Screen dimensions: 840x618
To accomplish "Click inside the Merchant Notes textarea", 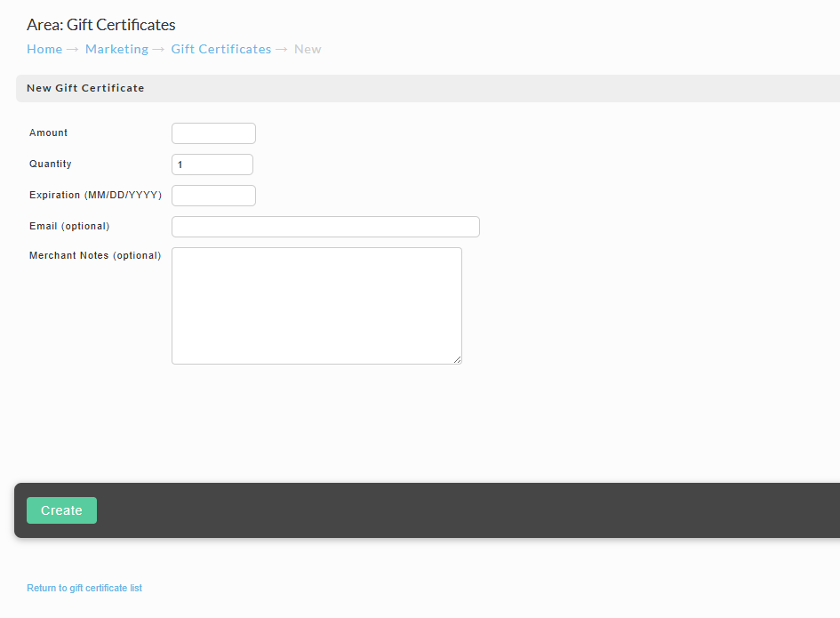I will [316, 306].
